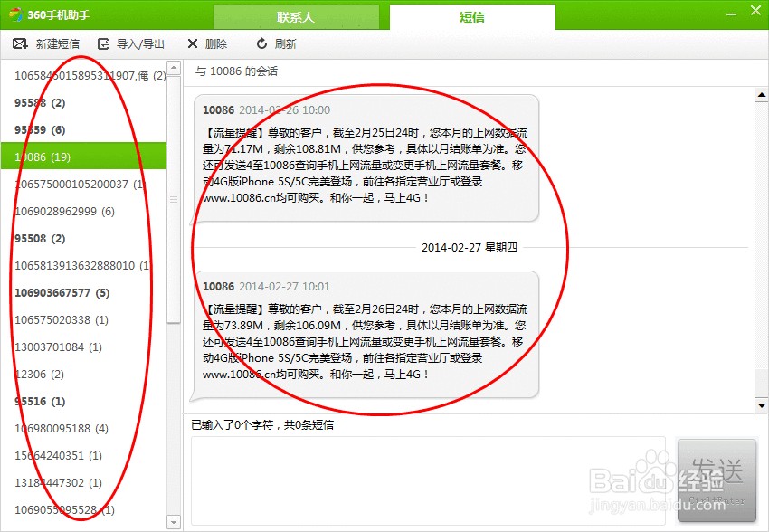Click the down arrow of the message pane scrollbar

coord(760,404)
